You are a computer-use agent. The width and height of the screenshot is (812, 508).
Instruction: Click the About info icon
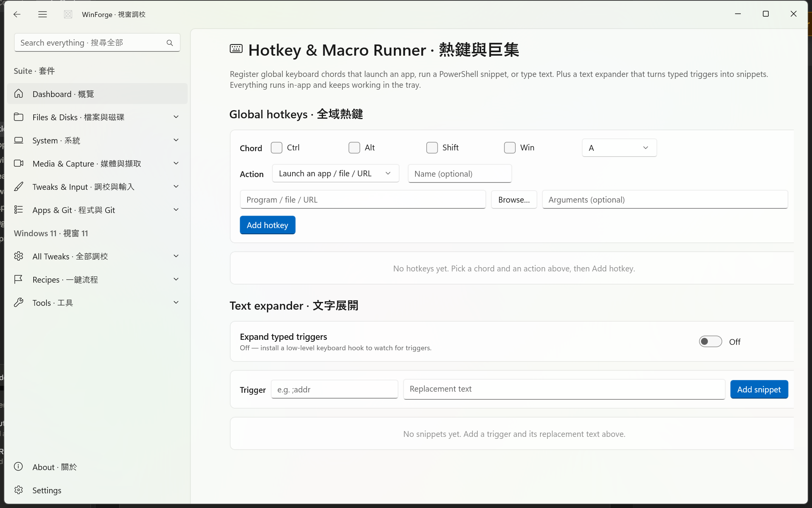click(19, 467)
